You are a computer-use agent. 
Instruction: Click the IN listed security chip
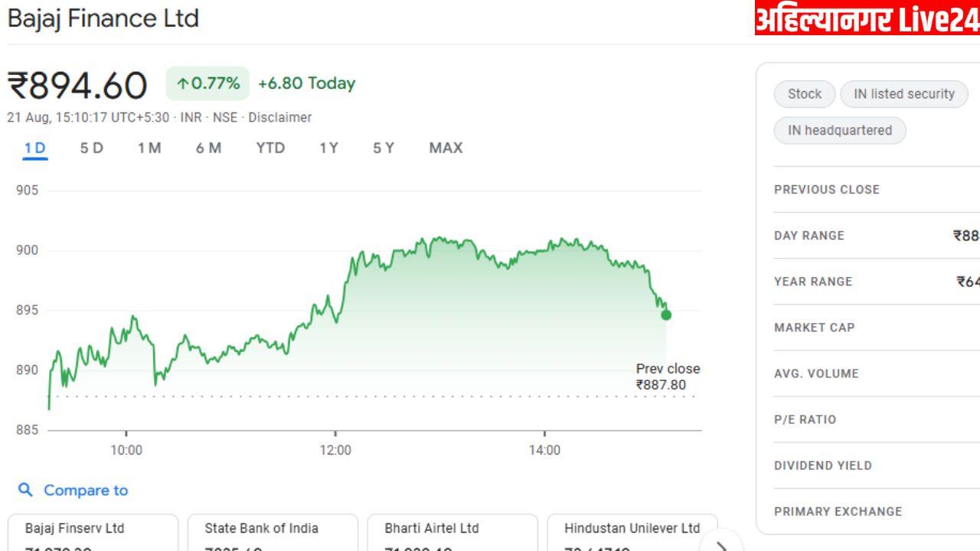click(x=903, y=94)
